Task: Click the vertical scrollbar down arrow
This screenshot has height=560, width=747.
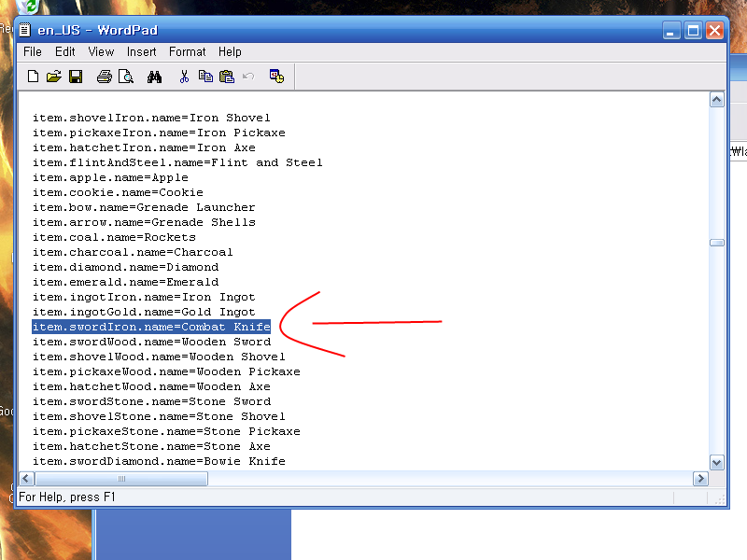Action: click(716, 462)
